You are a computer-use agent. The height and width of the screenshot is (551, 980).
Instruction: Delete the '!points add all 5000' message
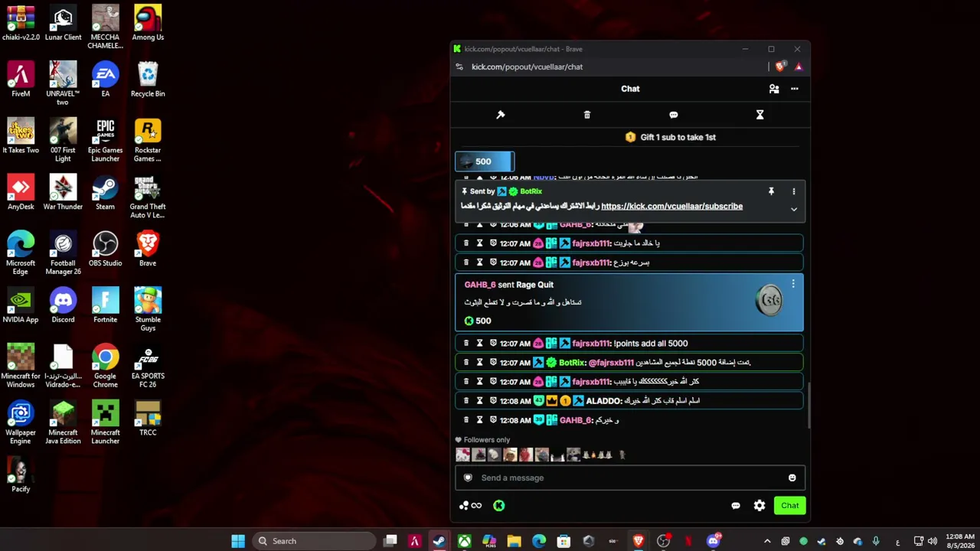tap(465, 344)
